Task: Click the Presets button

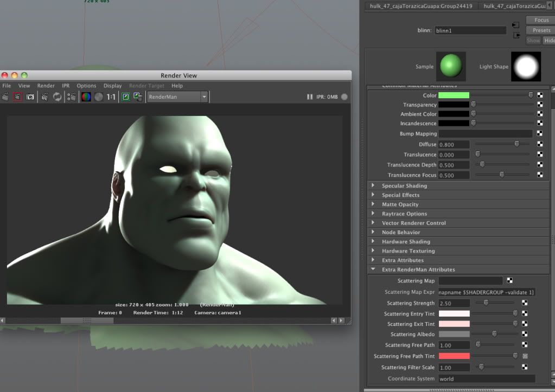Action: (541, 30)
